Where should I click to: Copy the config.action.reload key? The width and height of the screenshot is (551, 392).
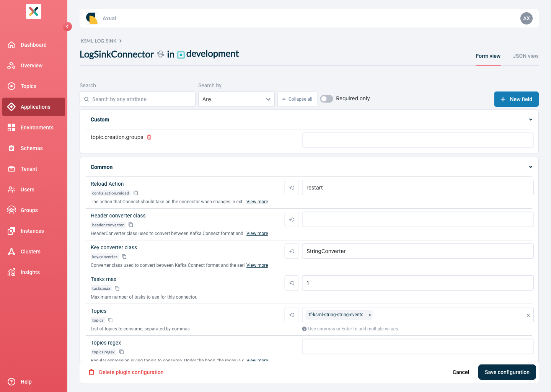136,193
